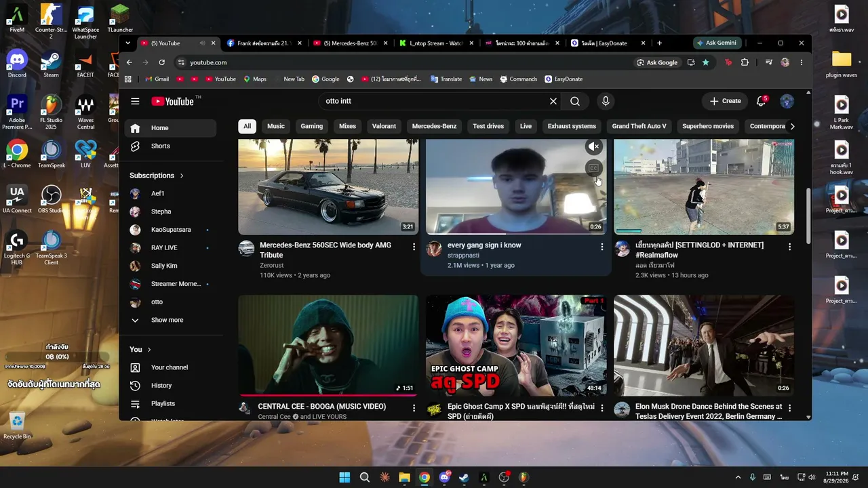The image size is (868, 488).
Task: Seek on the video preview's red progress bar
Action: [x=516, y=233]
